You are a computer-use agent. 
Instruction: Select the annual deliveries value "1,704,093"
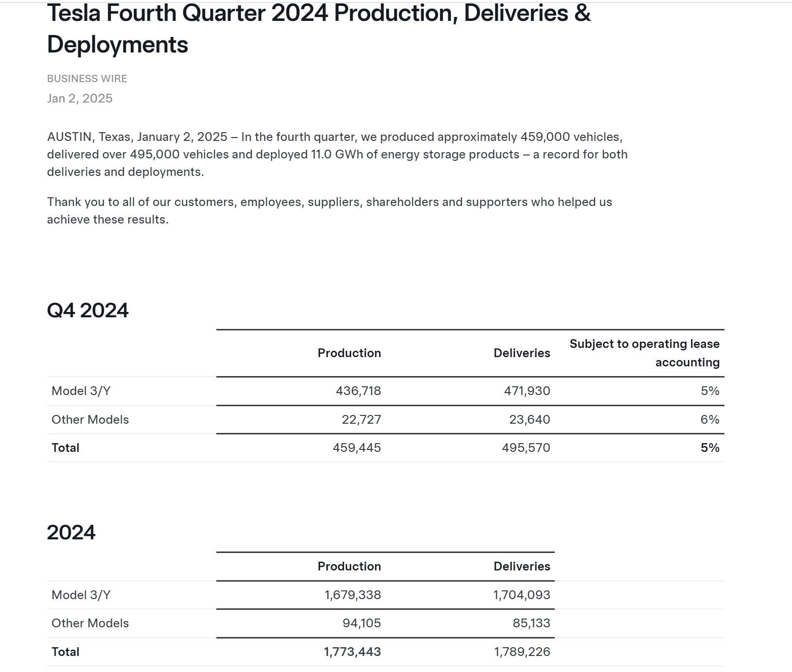coord(522,595)
